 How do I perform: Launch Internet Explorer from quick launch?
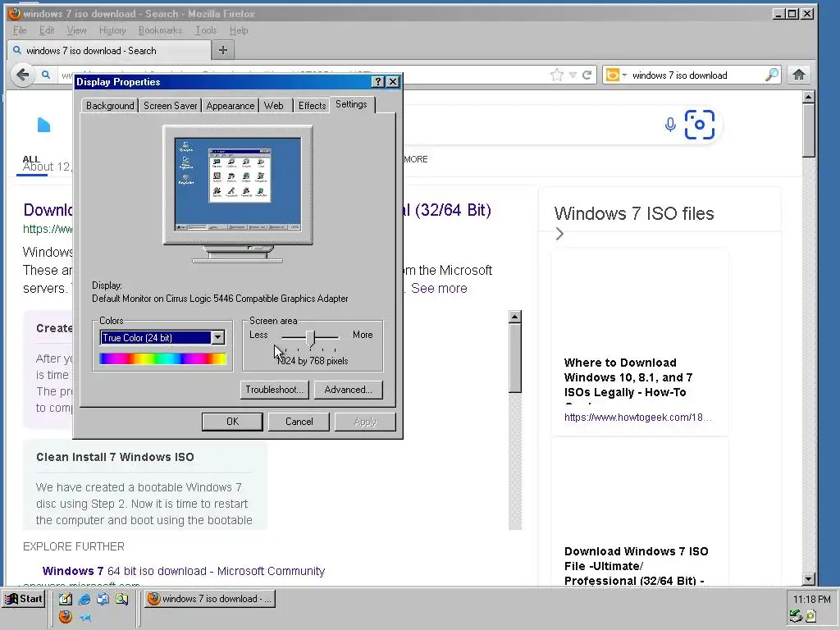[x=84, y=599]
